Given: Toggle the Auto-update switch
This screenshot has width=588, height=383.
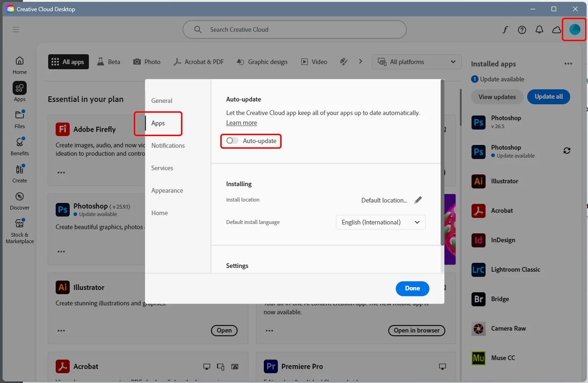Looking at the screenshot, I should pyautogui.click(x=232, y=141).
